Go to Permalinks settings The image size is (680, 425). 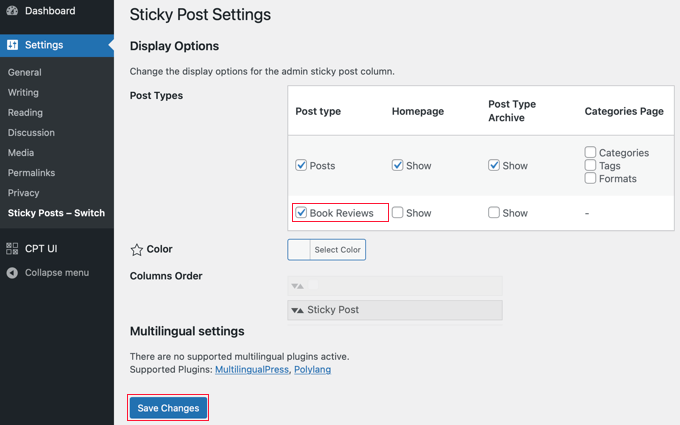tap(31, 173)
